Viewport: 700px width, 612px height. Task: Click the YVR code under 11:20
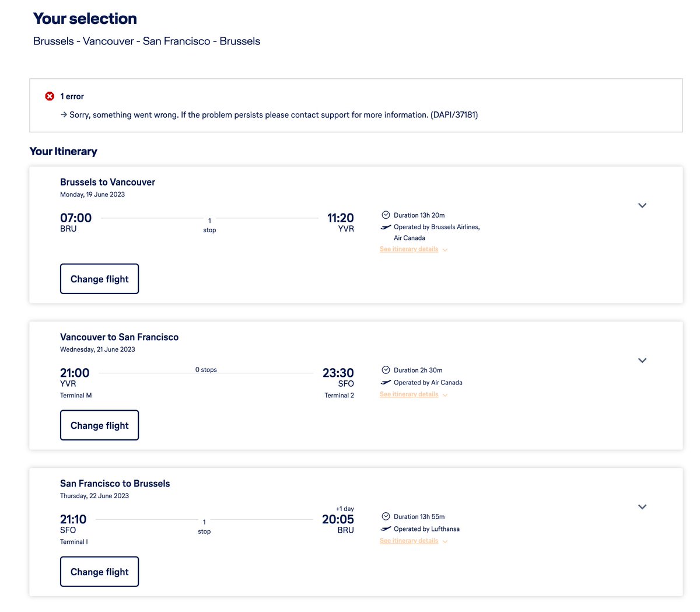coord(346,229)
